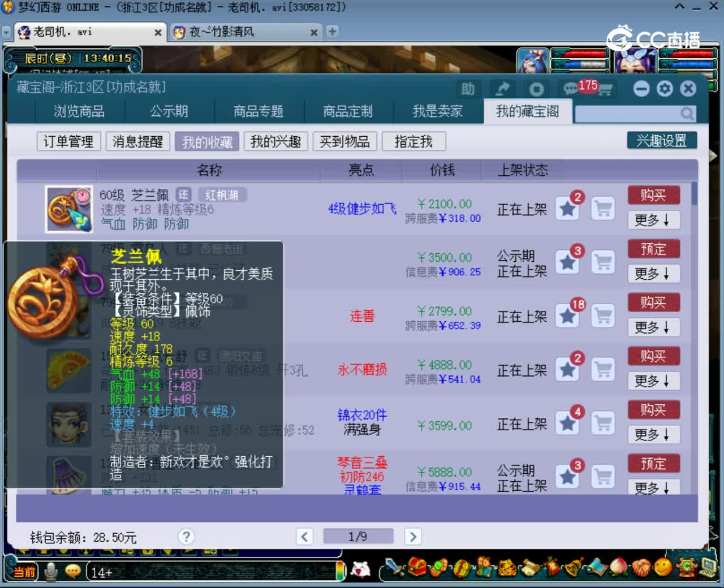
Task: Expand 更多 for the ￥5888.00 item
Action: click(653, 487)
